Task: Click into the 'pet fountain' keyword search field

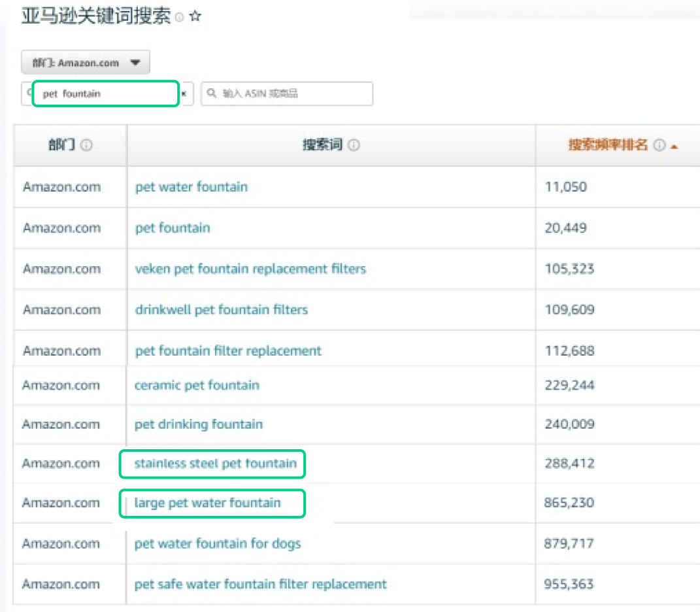Action: click(x=105, y=93)
